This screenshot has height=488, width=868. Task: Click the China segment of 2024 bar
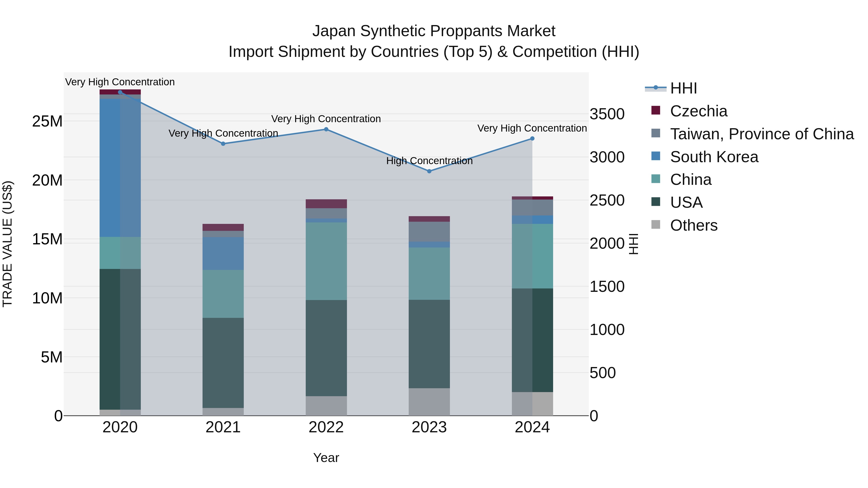[532, 256]
